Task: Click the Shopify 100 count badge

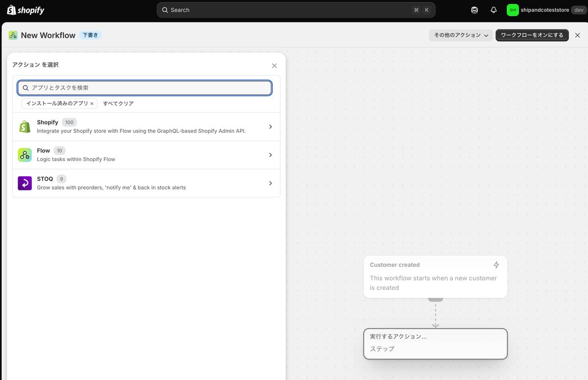Action: pos(69,122)
